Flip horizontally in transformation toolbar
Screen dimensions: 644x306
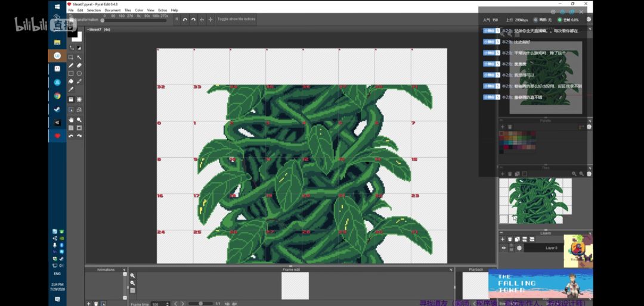(x=202, y=19)
